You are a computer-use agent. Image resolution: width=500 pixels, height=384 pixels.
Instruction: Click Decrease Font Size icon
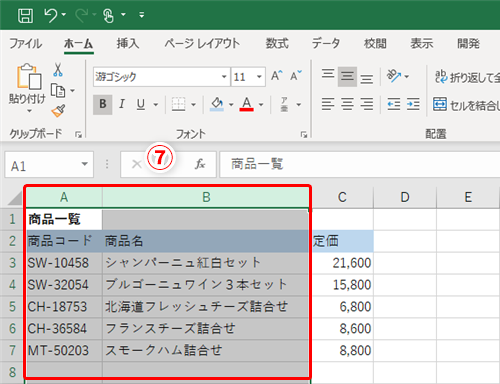click(x=295, y=76)
